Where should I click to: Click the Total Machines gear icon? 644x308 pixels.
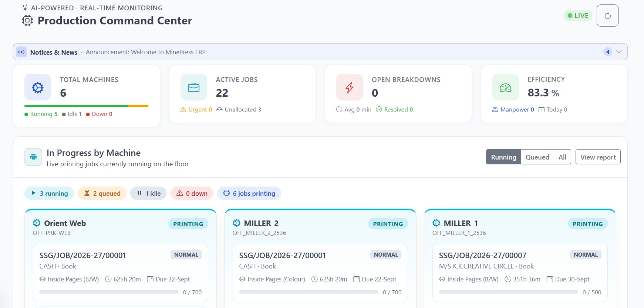pos(38,87)
